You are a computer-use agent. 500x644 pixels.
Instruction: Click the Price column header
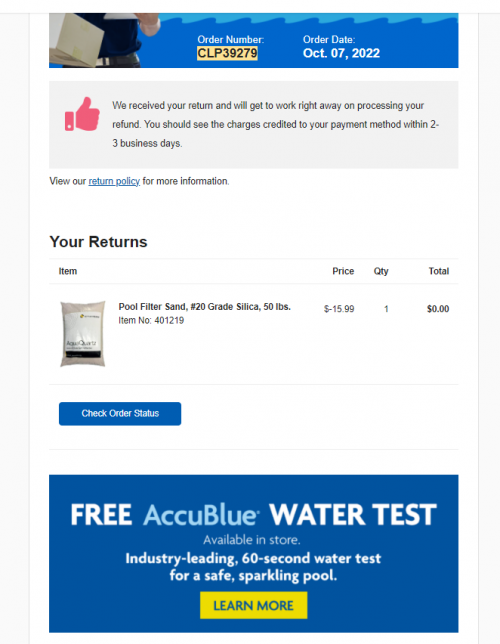tap(343, 271)
